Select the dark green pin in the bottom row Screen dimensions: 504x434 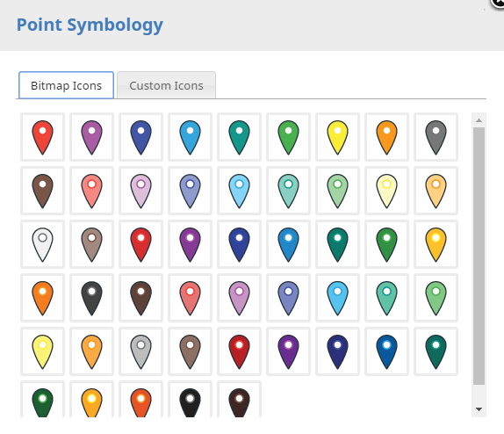tap(42, 400)
